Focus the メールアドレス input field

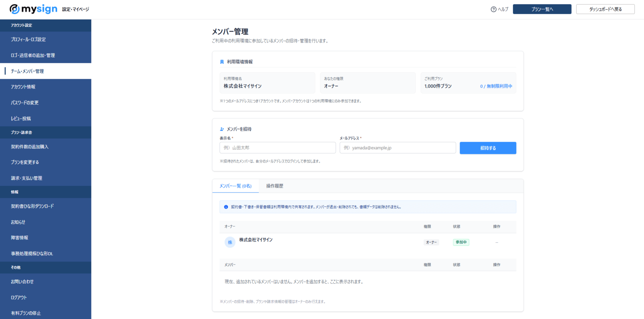tap(398, 148)
